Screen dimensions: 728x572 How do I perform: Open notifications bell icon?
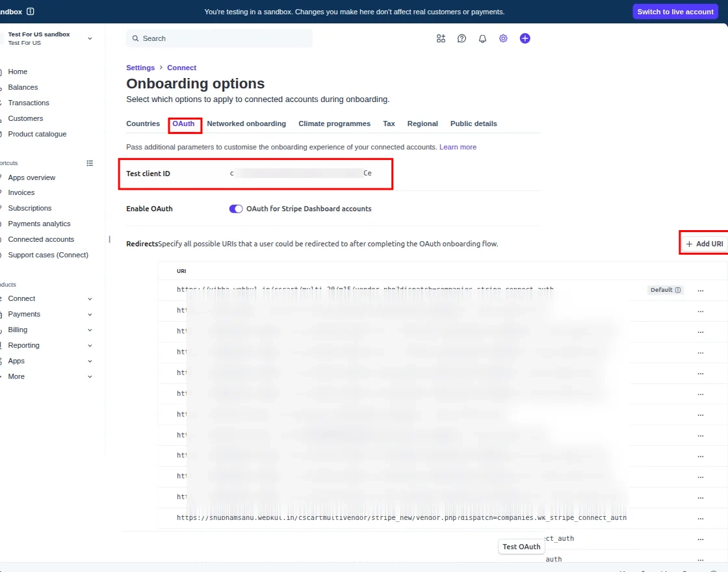coord(482,38)
